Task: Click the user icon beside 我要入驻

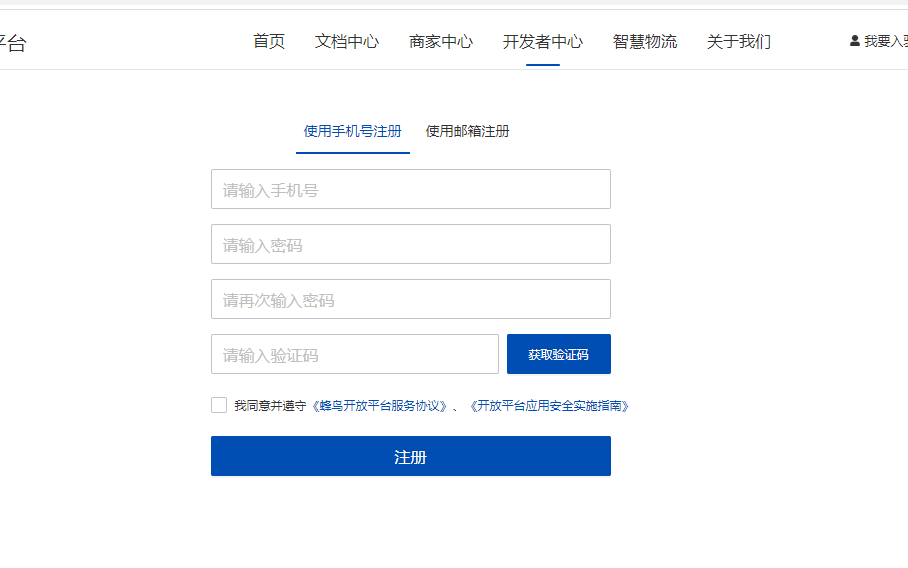Action: coord(854,41)
